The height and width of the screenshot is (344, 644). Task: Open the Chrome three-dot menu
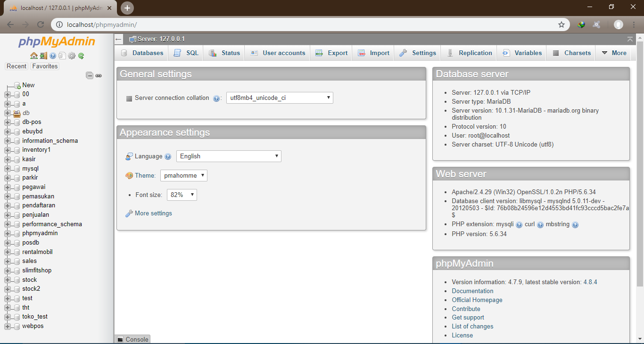pos(635,25)
